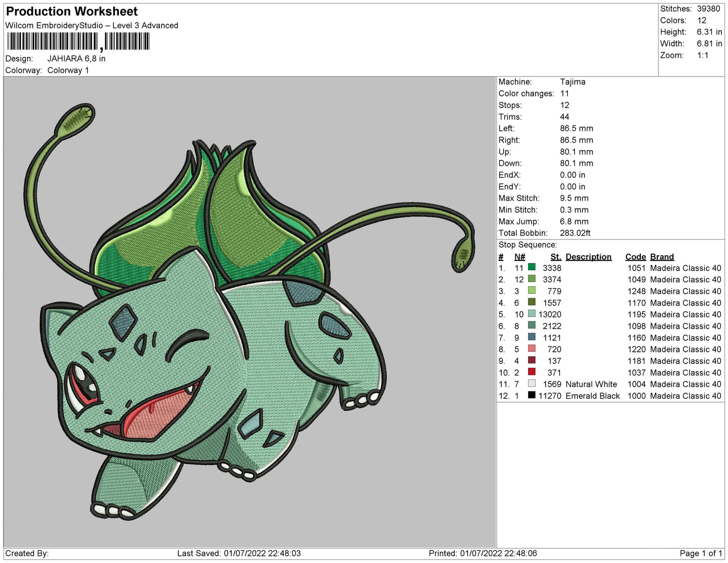Pick the Natural White swatch

point(532,383)
